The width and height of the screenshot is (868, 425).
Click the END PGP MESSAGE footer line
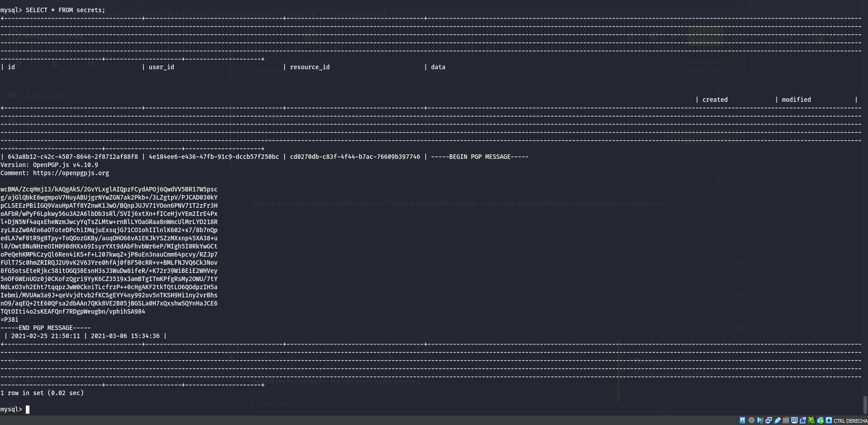pos(45,328)
